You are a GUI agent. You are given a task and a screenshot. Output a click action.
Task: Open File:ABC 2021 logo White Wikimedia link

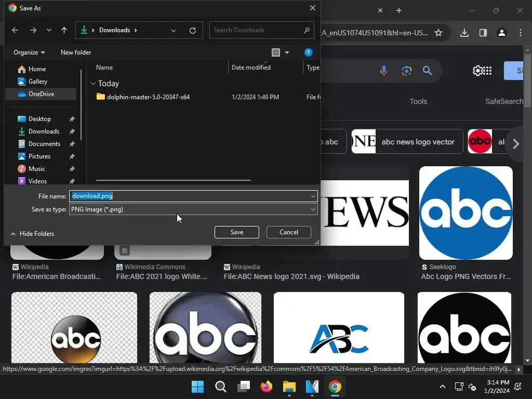(x=162, y=276)
